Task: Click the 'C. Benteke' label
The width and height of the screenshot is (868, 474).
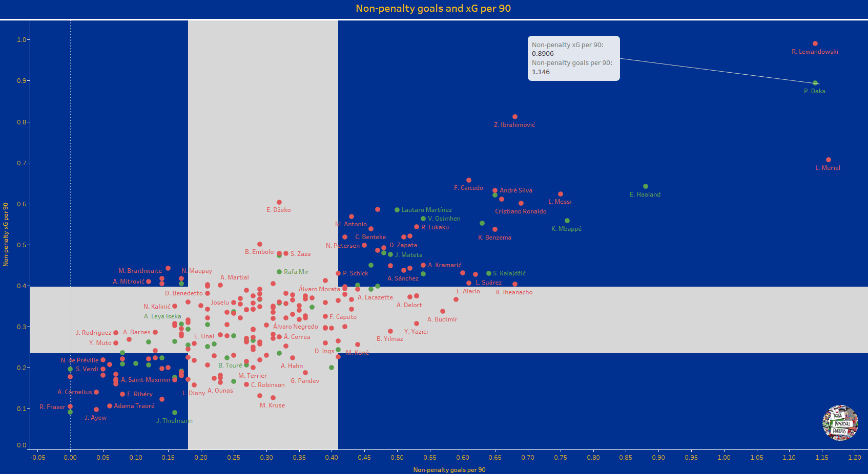Action: pyautogui.click(x=370, y=237)
